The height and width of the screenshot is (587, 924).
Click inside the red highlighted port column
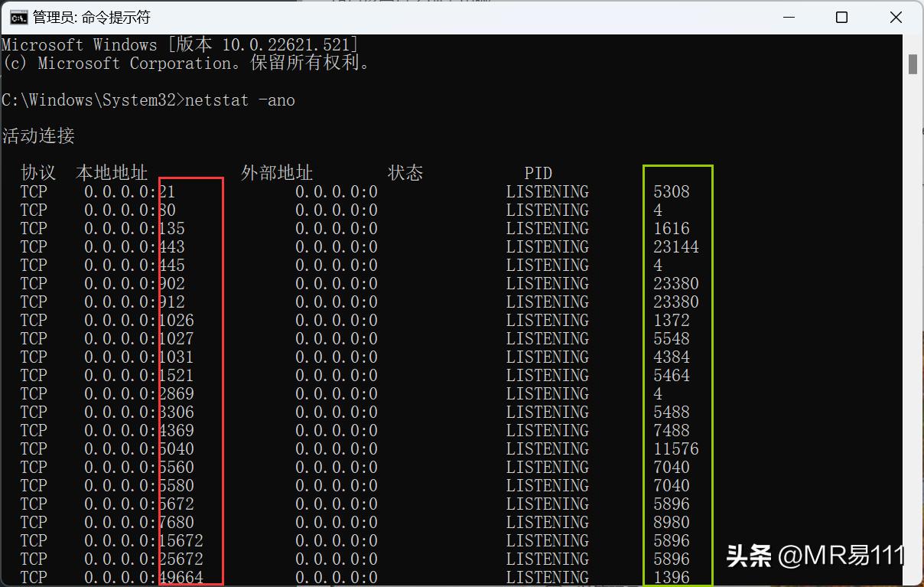pos(190,375)
